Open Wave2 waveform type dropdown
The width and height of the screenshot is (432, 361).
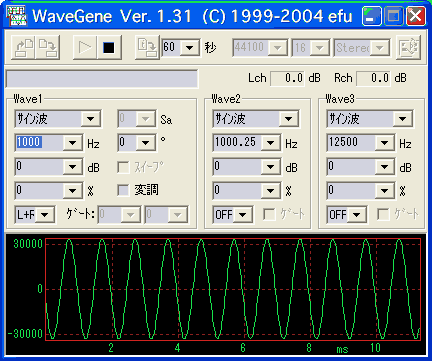[288, 119]
